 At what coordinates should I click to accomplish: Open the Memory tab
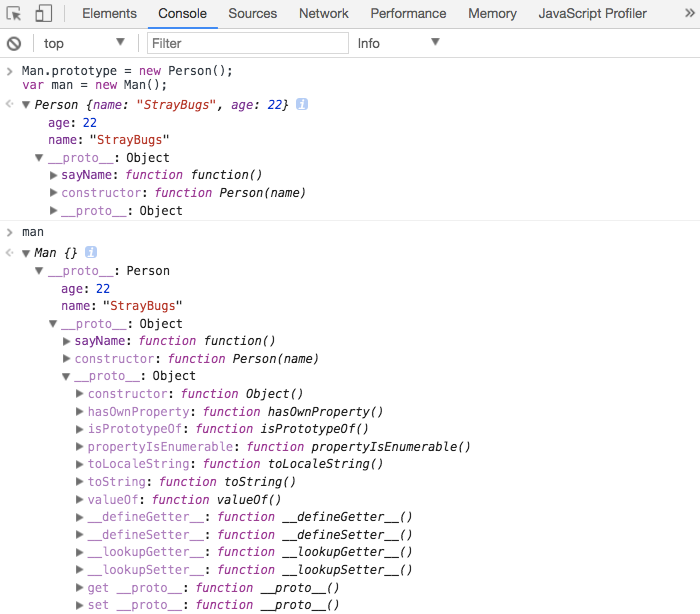point(492,13)
